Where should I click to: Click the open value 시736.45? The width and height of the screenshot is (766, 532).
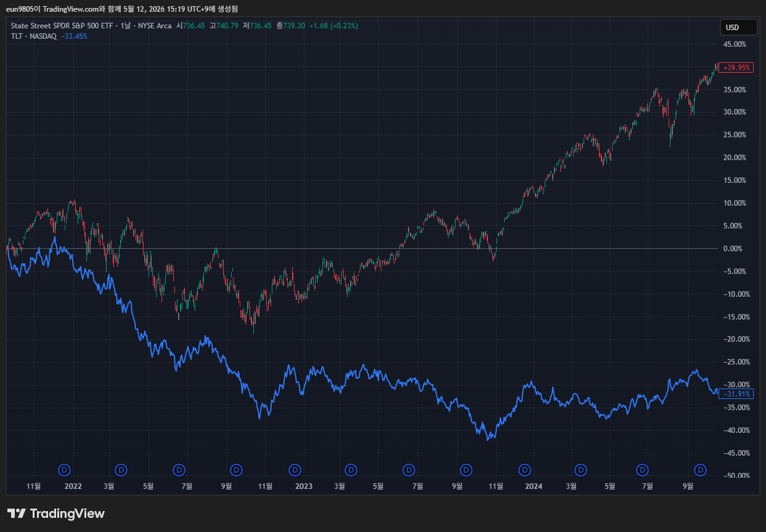190,26
